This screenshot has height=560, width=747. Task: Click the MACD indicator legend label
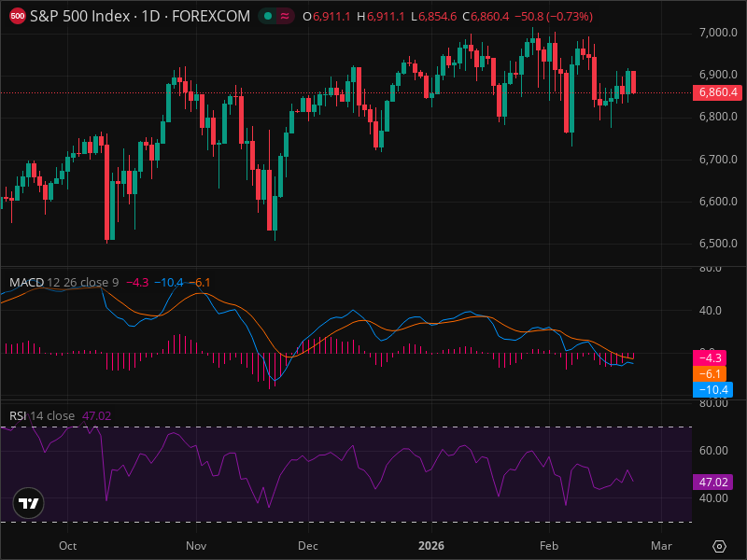pyautogui.click(x=27, y=283)
